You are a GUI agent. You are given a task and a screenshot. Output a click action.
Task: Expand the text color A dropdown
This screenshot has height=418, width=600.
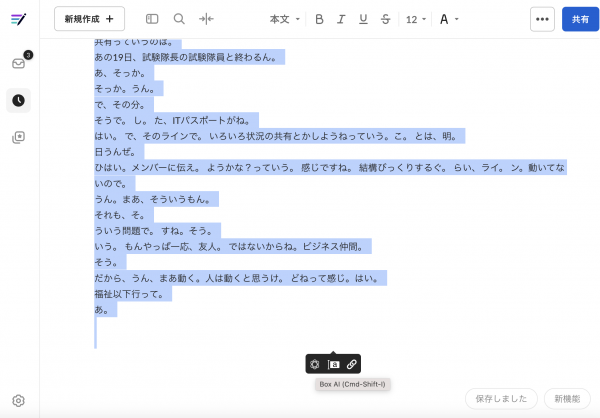click(x=449, y=19)
